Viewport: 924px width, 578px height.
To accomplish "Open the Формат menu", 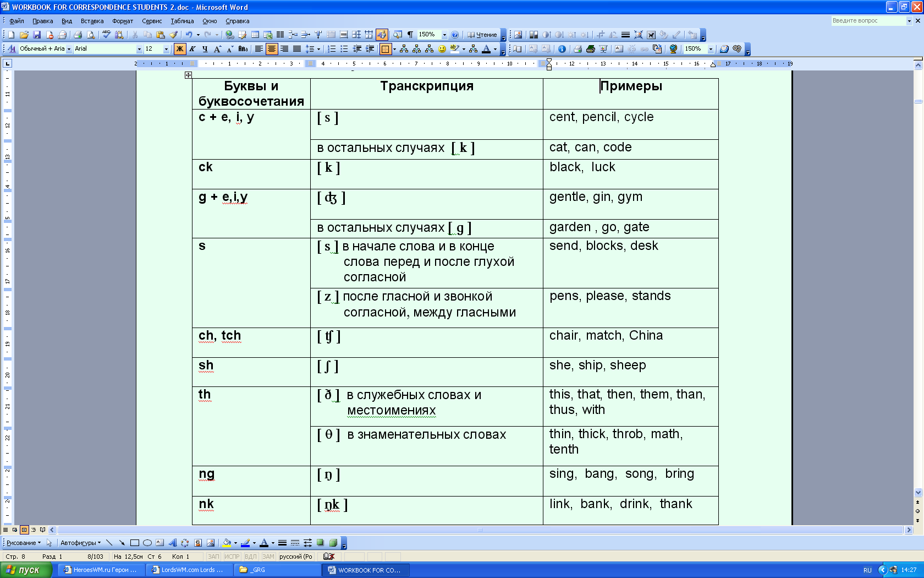I will click(x=123, y=21).
